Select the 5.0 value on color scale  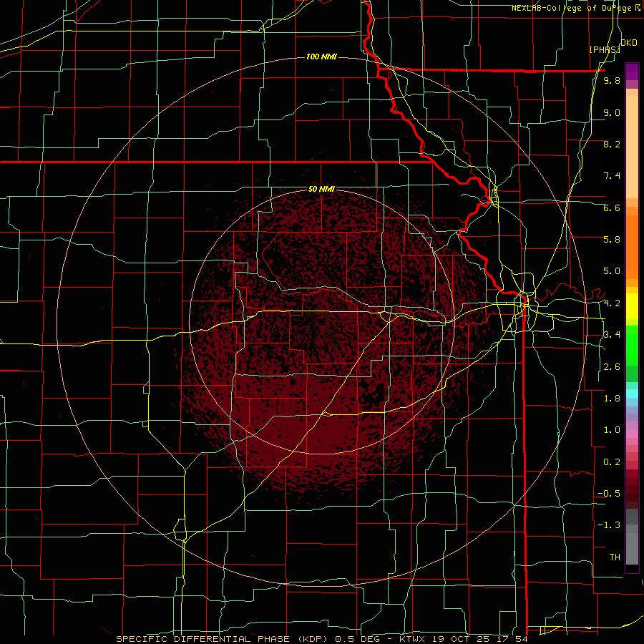(x=612, y=271)
